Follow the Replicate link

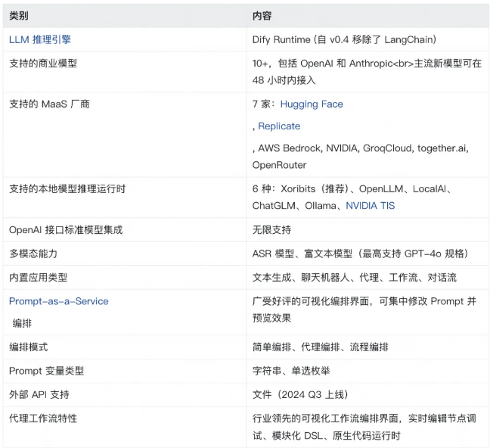pyautogui.click(x=279, y=126)
